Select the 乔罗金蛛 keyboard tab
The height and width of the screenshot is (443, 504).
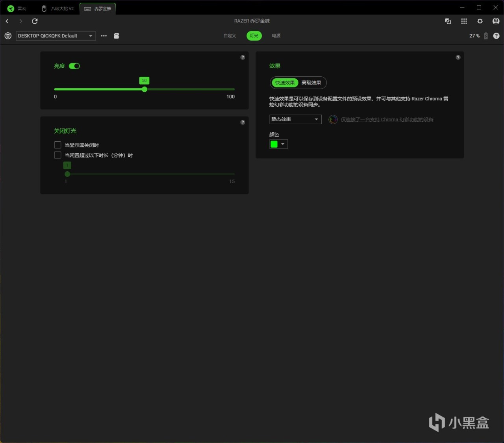coord(98,8)
